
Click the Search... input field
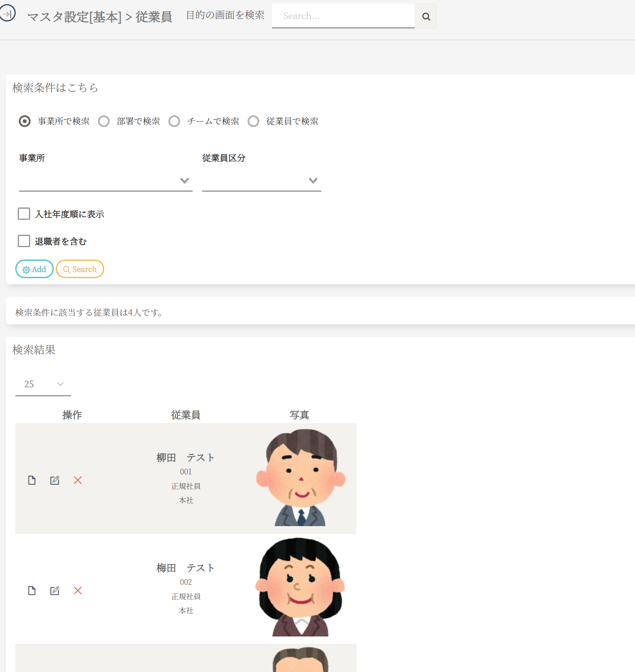point(343,16)
